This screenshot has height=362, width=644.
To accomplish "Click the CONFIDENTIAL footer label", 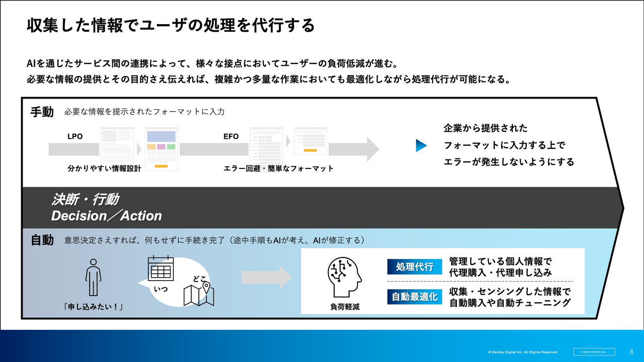I will tap(594, 352).
